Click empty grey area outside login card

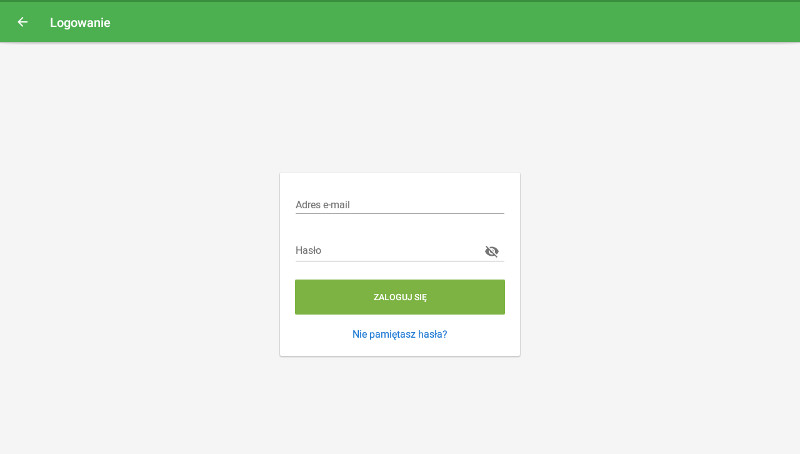pos(138,255)
